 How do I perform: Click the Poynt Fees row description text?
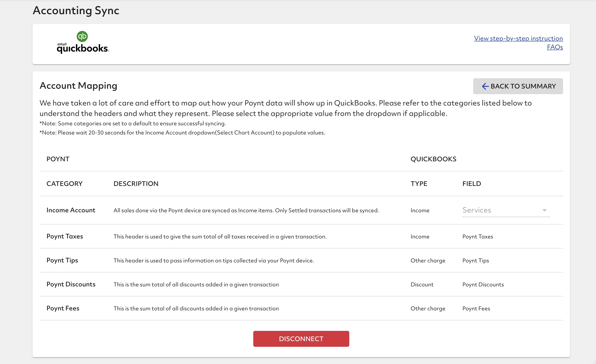click(196, 308)
